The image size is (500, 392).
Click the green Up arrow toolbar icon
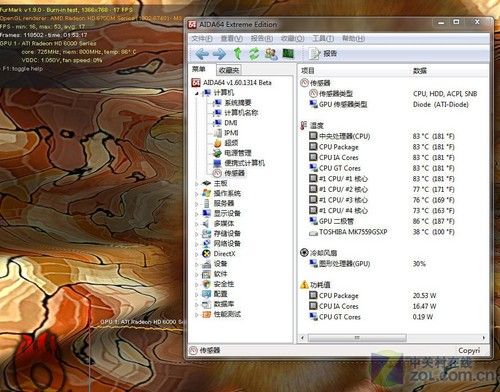click(x=237, y=53)
